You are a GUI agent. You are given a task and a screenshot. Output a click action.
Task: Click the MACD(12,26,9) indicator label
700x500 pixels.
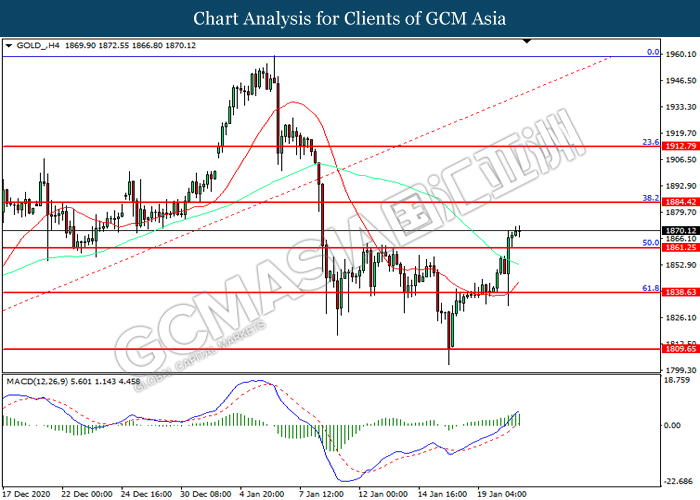pos(37,382)
